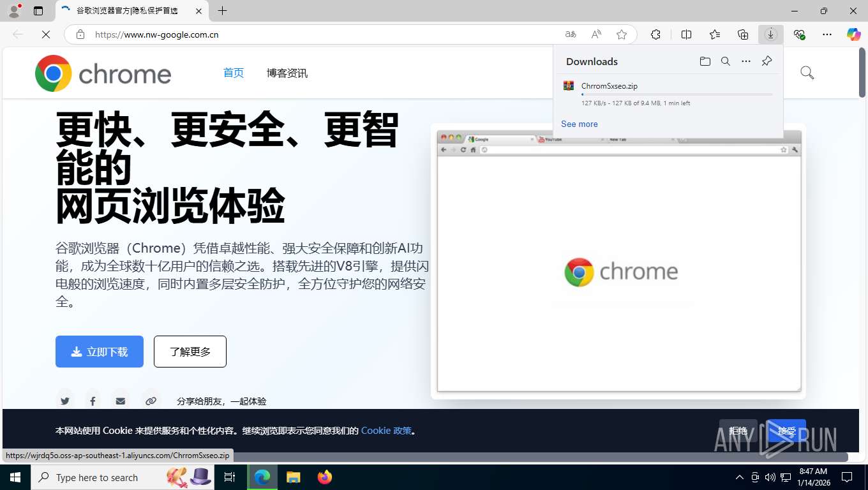Click the Chrome logo on the page

click(103, 73)
